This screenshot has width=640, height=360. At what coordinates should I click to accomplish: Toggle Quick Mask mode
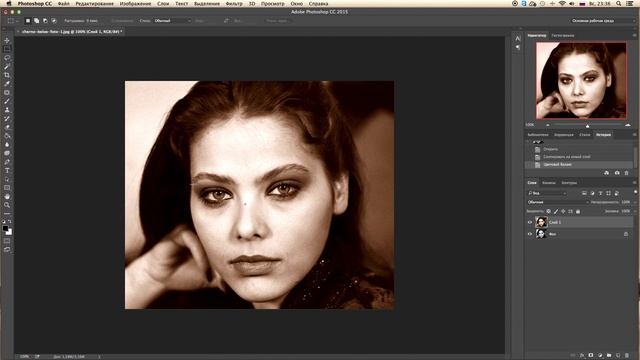(x=7, y=241)
